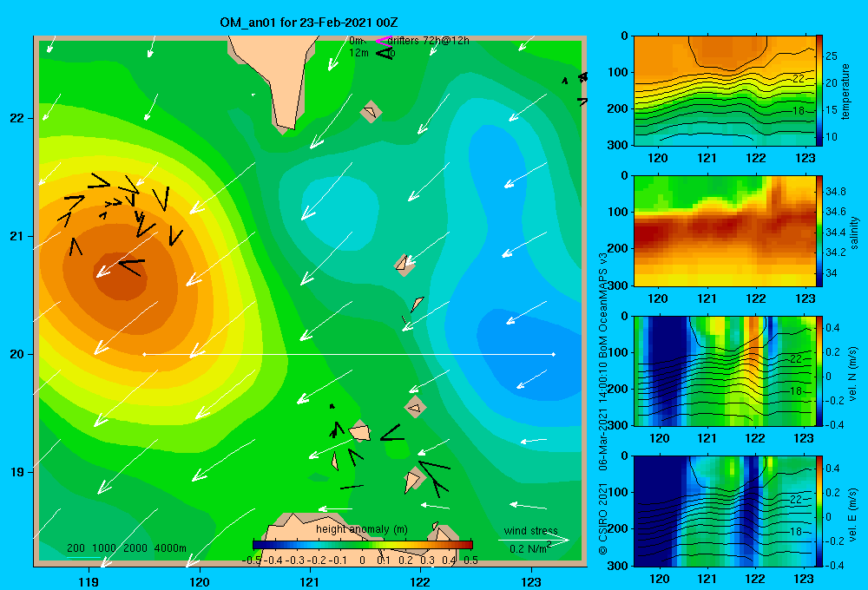Screen dimensions: 868x590
Task: Click the '0.5' end tick on height anomaly bar
Action: coord(471,560)
